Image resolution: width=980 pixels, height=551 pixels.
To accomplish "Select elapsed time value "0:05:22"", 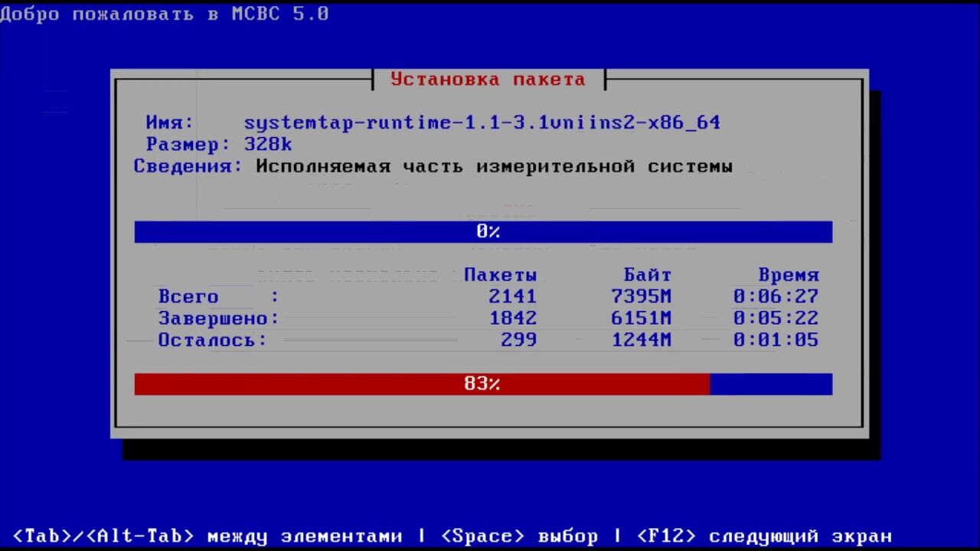I will point(776,318).
